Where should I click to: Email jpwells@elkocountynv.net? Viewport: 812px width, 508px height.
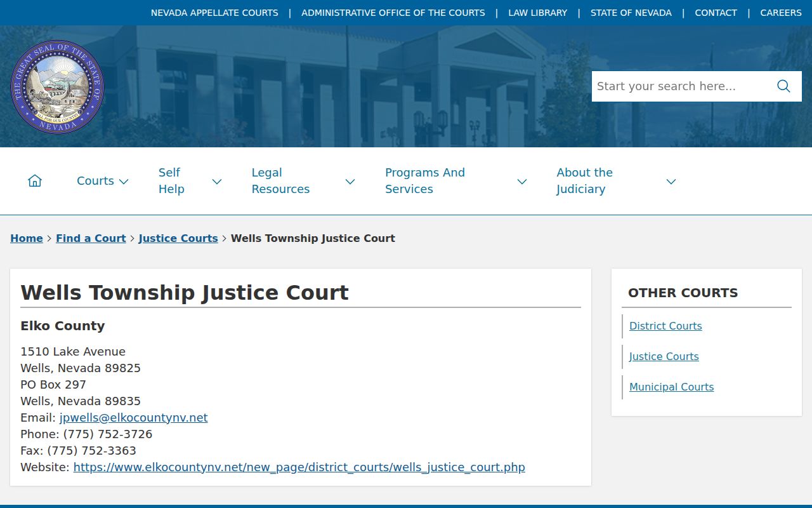pyautogui.click(x=134, y=418)
